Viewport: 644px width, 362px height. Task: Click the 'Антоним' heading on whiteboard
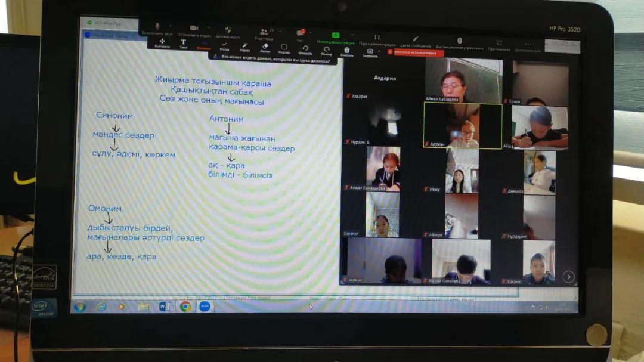click(227, 119)
